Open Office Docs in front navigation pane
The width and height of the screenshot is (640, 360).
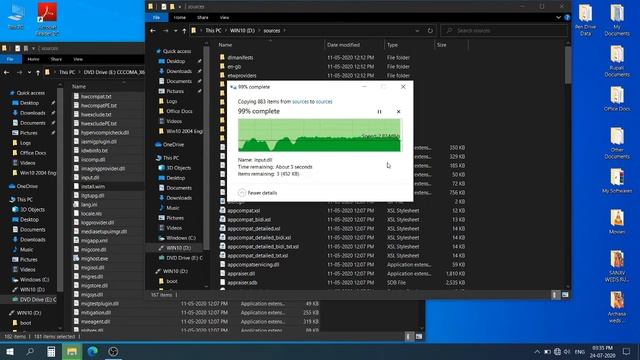point(179,111)
